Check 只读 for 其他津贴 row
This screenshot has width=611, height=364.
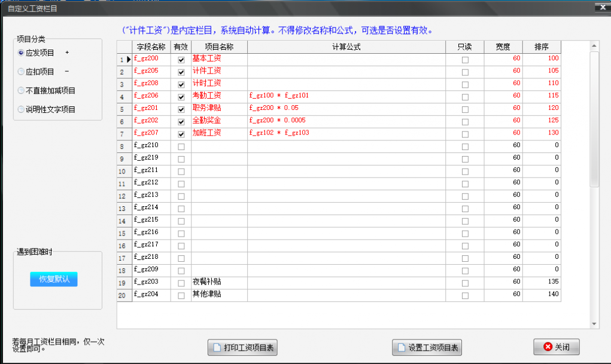click(465, 295)
